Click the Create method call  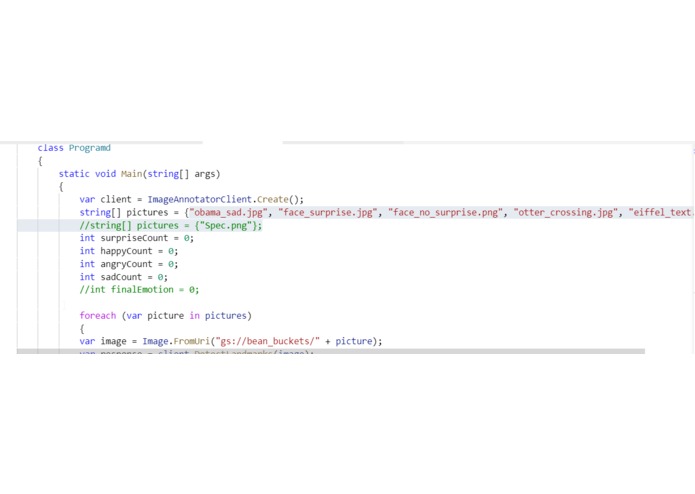point(273,199)
